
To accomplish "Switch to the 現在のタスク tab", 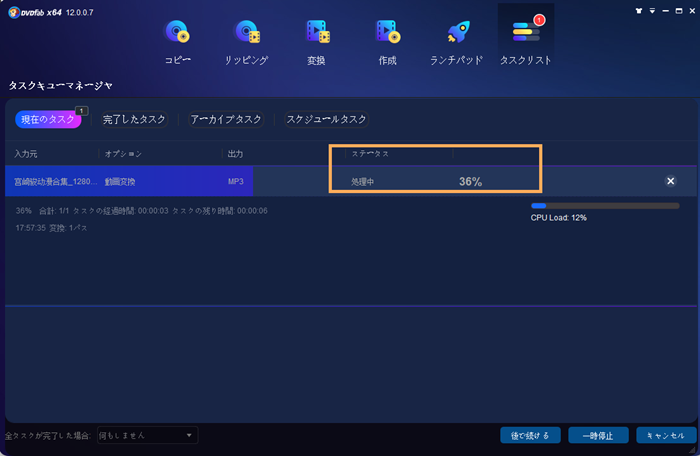I will 48,119.
